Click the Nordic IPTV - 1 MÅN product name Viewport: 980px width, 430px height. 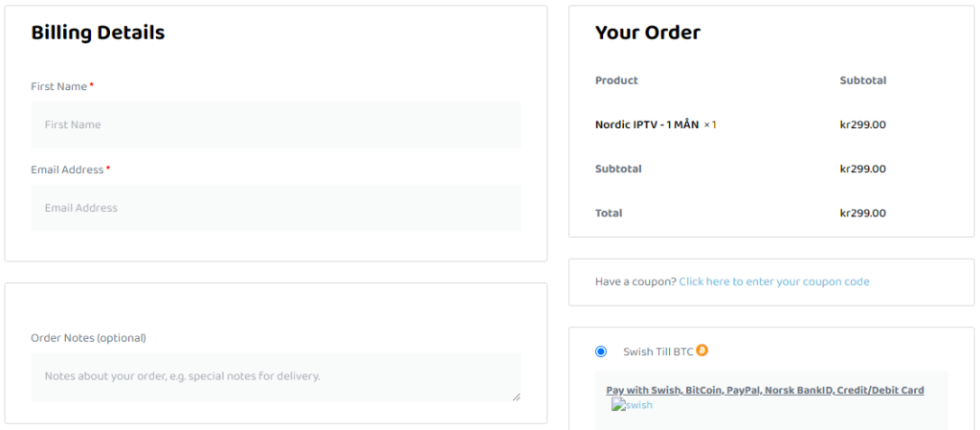pyautogui.click(x=647, y=124)
